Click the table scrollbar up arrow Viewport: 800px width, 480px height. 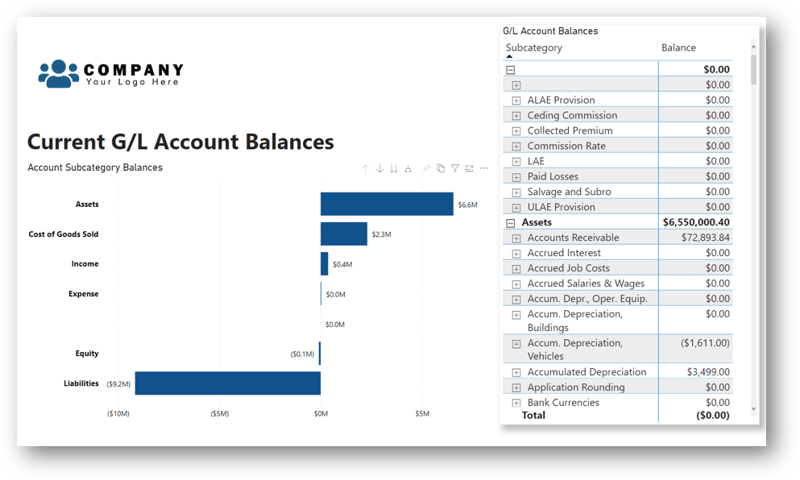coord(754,47)
